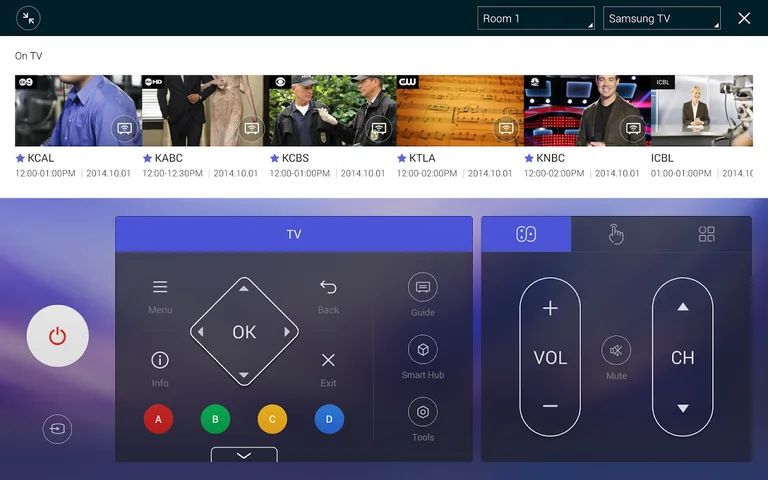768x480 pixels.
Task: Click the blue D color button
Action: tap(329, 419)
